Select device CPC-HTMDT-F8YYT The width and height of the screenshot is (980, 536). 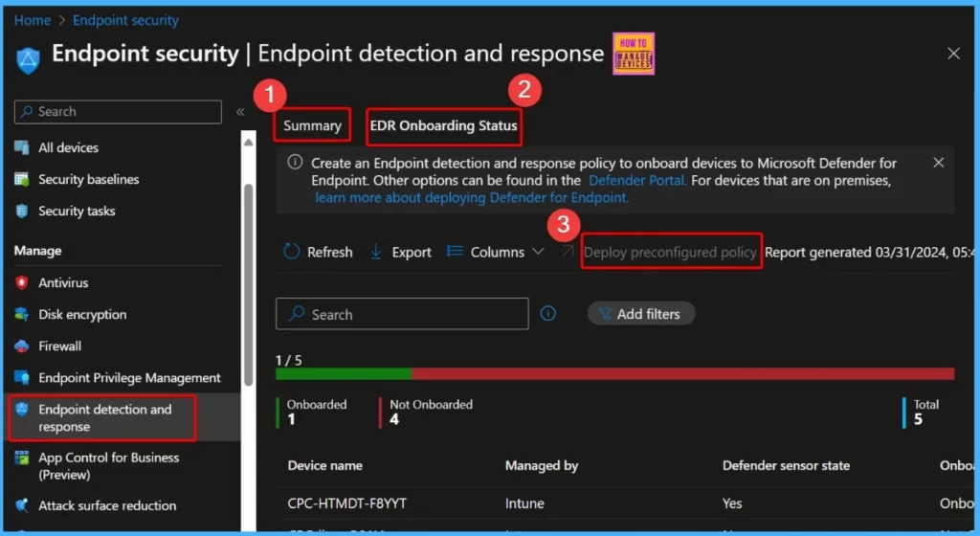pos(346,503)
